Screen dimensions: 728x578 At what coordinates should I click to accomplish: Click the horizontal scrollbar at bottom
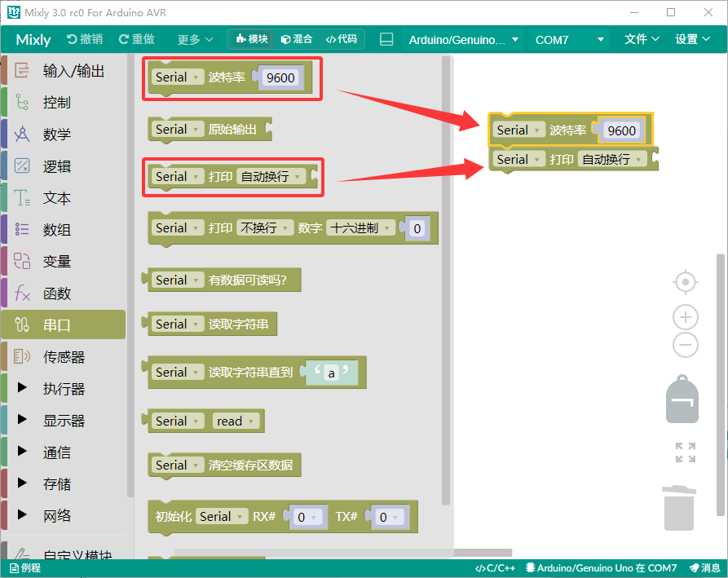click(x=343, y=553)
